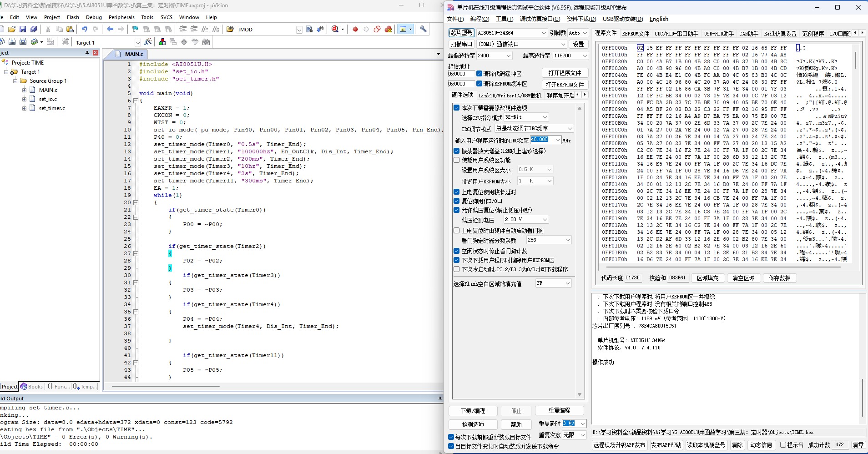The width and height of the screenshot is (868, 454).
Task: Open the chip model AI8051U-34K64 dropdown
Action: [512, 33]
